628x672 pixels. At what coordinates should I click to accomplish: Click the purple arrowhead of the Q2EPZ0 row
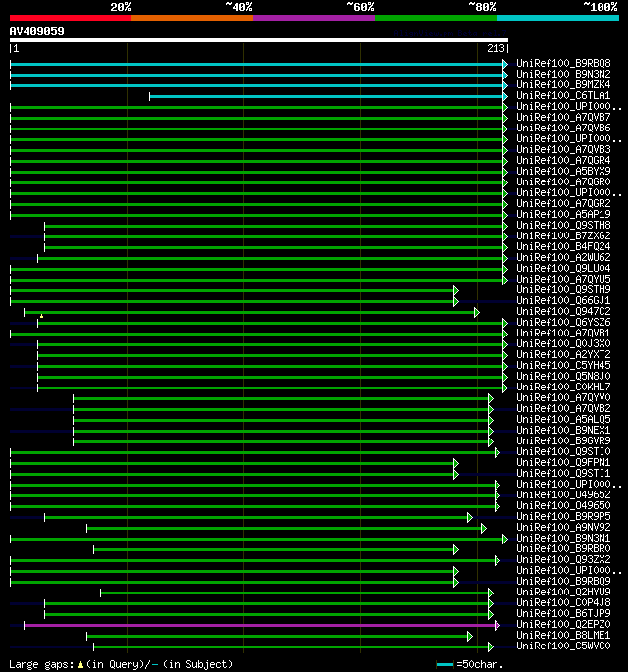497,625
